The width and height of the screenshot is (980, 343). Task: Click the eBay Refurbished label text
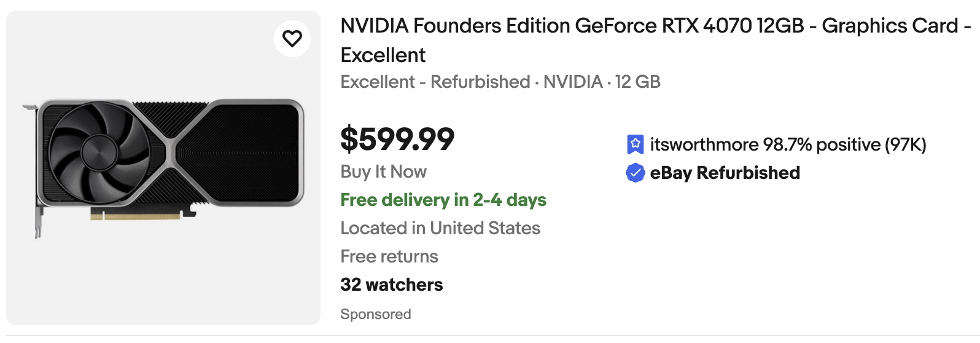725,173
